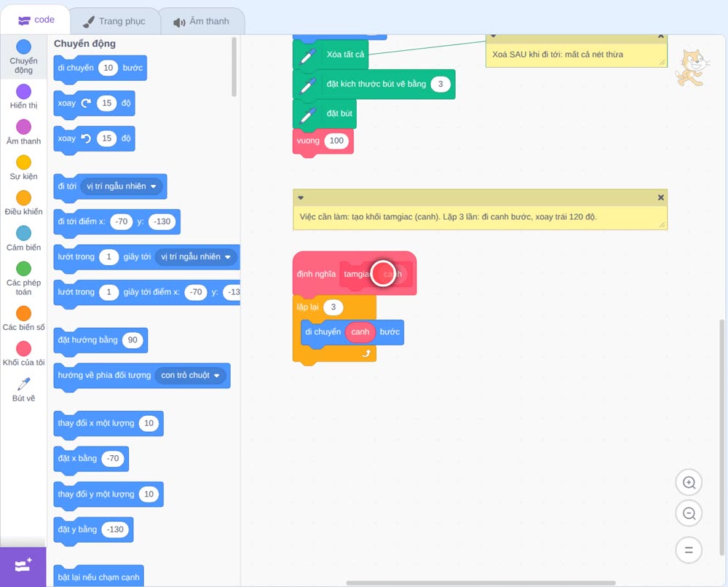This screenshot has height=587, width=728.
Task: Close the 'Việc cần làm' comment
Action: [x=661, y=198]
